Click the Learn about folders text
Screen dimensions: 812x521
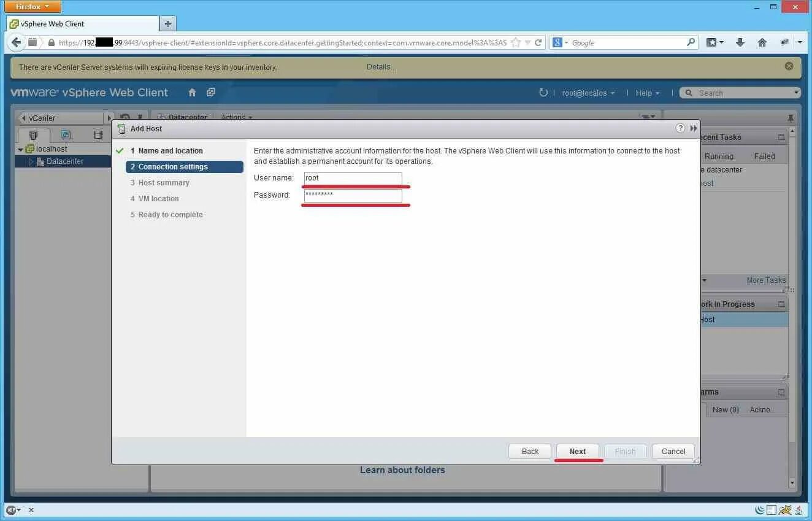pyautogui.click(x=402, y=470)
